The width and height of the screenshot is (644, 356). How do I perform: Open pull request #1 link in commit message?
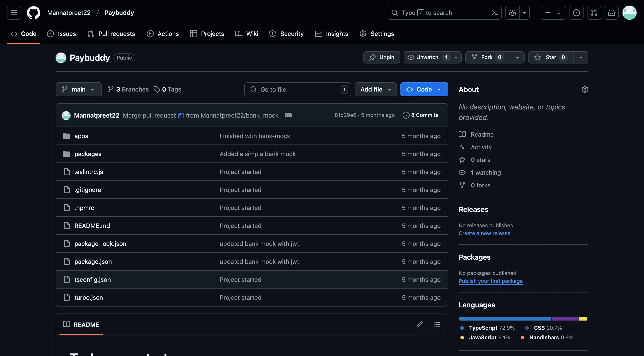point(181,115)
